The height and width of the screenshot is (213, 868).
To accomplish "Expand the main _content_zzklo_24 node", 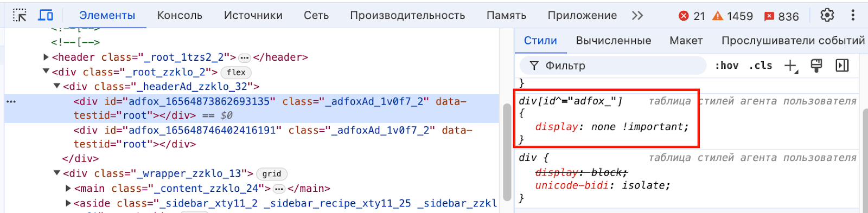I will [68, 188].
